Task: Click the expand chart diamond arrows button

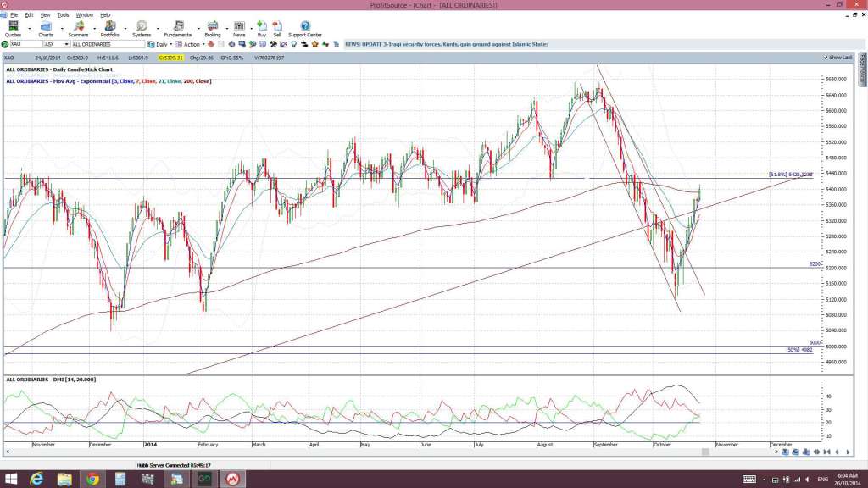Action: pos(816,452)
